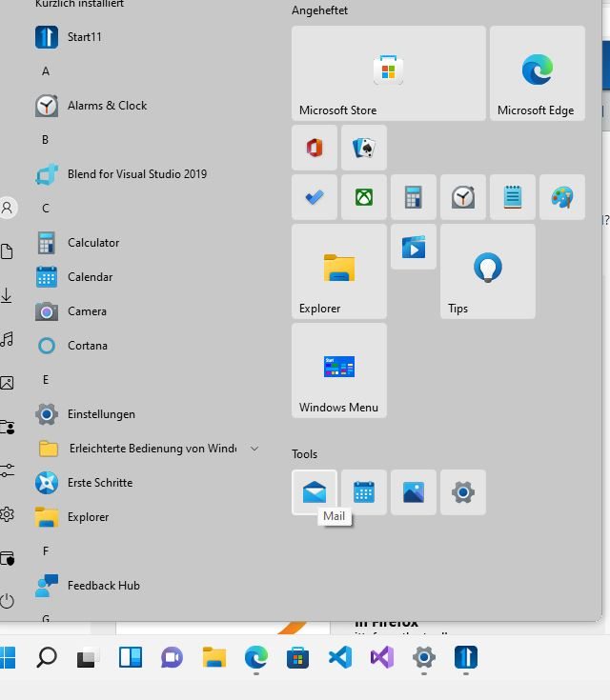Open the pinned Calculator small tile

(414, 197)
